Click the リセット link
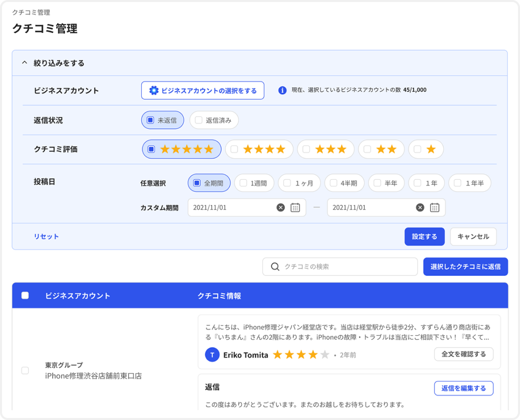Screen dimensions: 520x420 click(x=46, y=236)
